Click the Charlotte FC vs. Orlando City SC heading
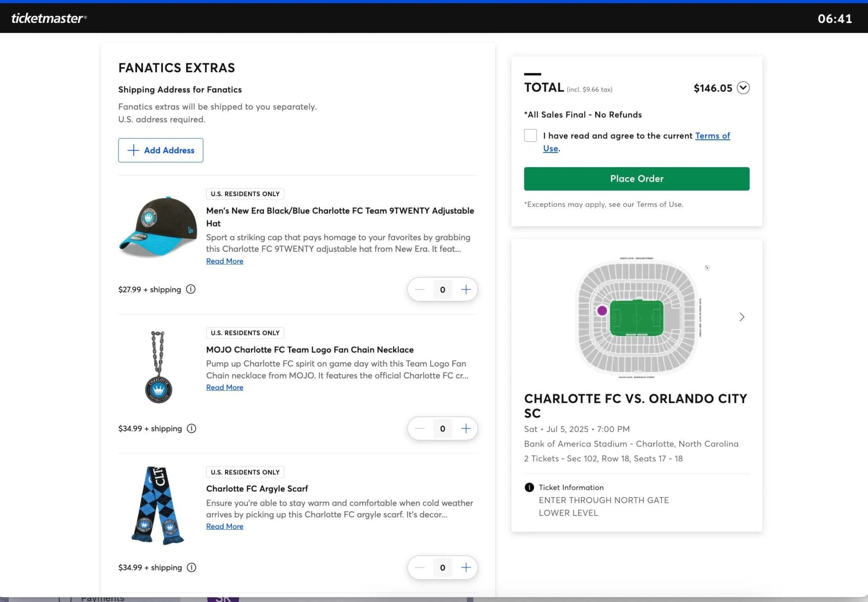868x602 pixels. click(x=635, y=406)
